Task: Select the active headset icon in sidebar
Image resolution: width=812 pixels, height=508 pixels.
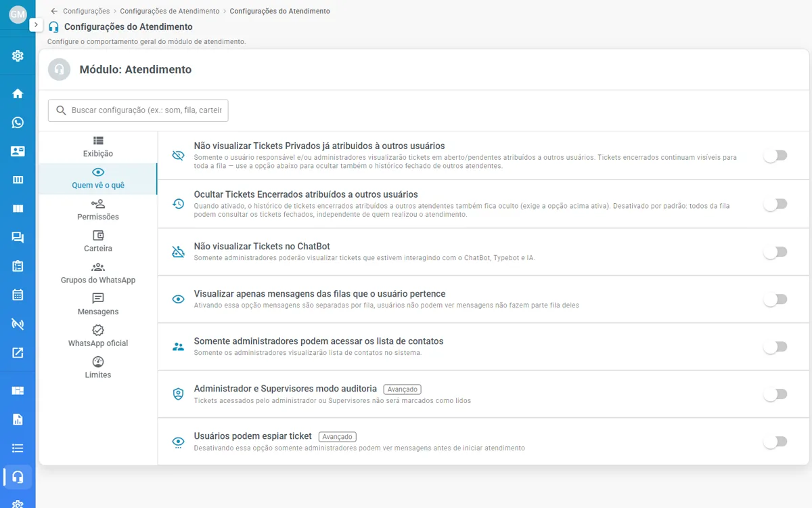Action: [18, 477]
